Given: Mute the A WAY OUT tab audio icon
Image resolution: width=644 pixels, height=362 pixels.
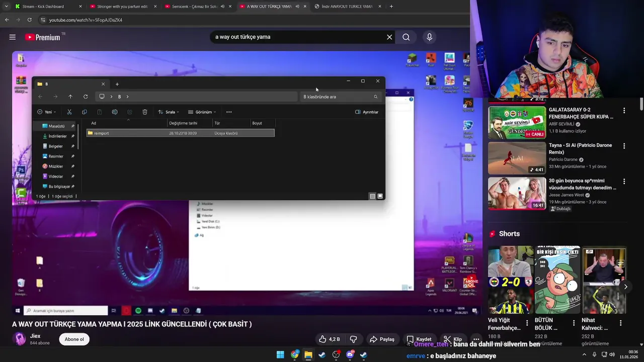Looking at the screenshot, I should pos(297,7).
